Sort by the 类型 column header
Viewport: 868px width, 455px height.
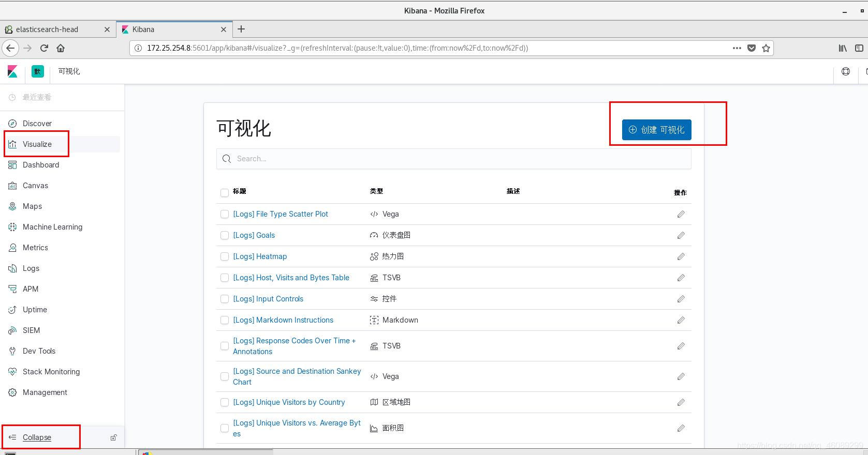pos(376,191)
